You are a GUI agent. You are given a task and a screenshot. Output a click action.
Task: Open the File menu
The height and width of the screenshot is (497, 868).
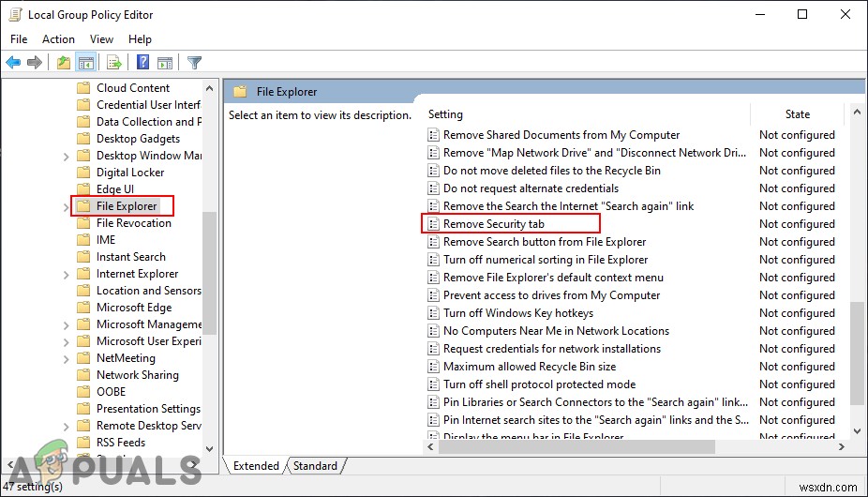click(x=19, y=38)
